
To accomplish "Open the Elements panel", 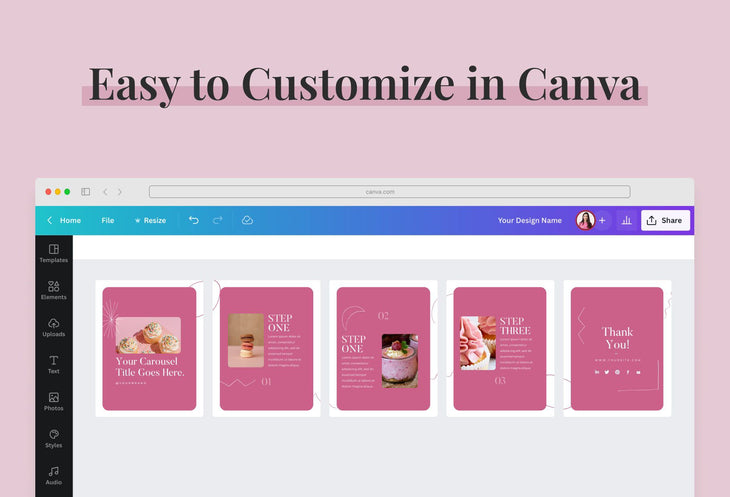I will click(x=54, y=290).
